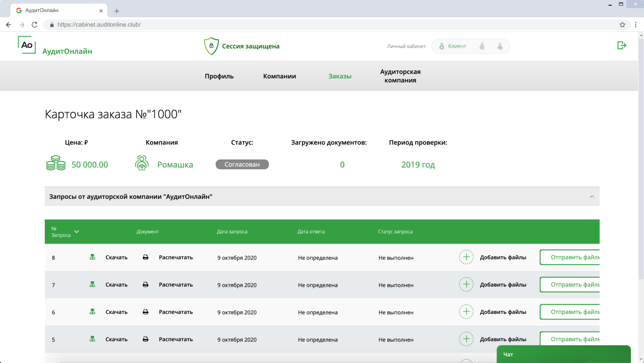
Task: Click the printer icon in request 7 row
Action: (x=145, y=285)
